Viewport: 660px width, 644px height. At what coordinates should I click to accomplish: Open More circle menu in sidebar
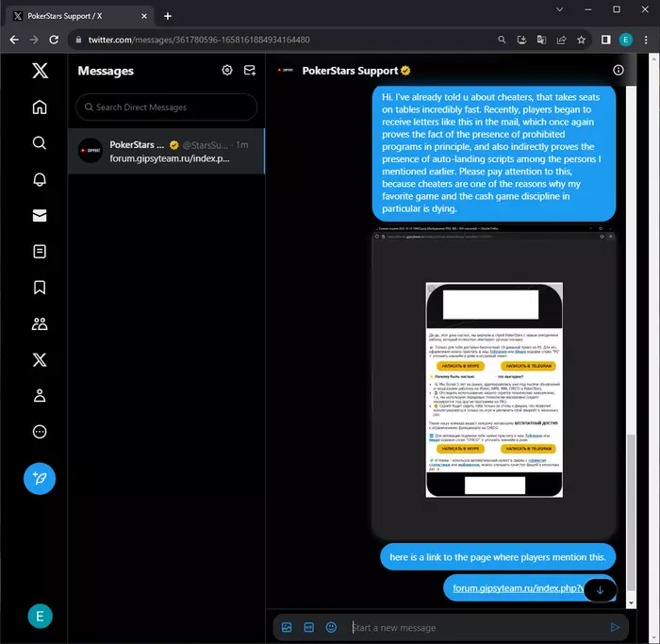[x=40, y=432]
